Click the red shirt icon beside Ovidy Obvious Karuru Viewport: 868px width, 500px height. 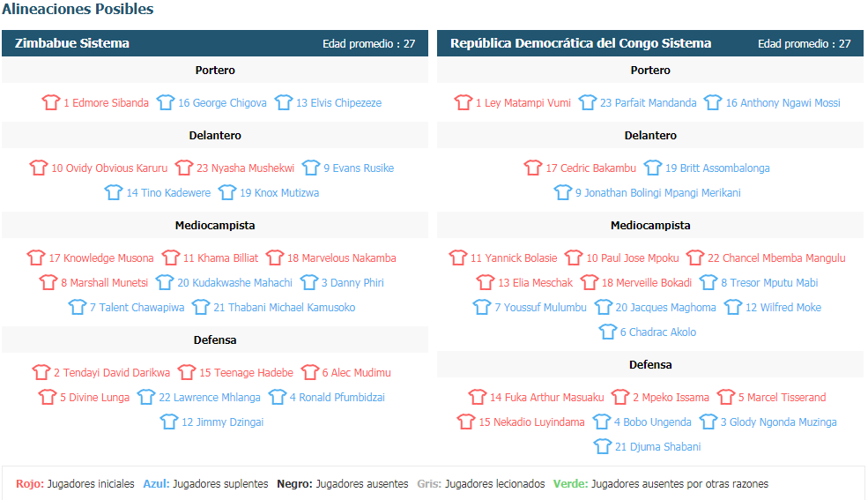pos(38,168)
